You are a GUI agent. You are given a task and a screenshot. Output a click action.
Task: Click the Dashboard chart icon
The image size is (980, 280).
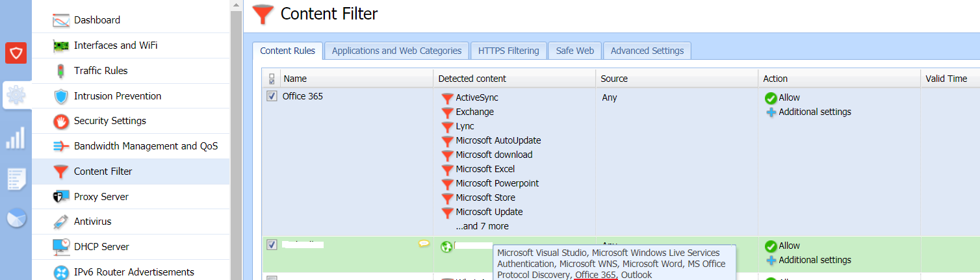point(60,20)
